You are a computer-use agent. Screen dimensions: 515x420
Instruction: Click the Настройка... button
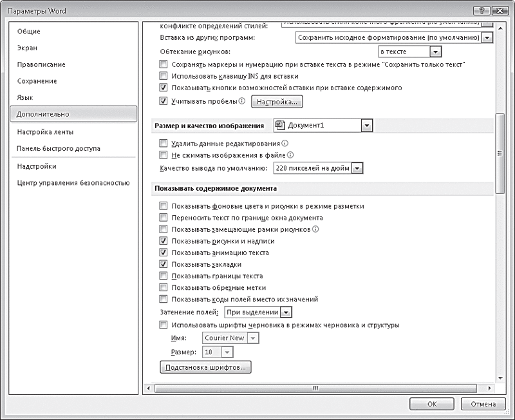(277, 102)
